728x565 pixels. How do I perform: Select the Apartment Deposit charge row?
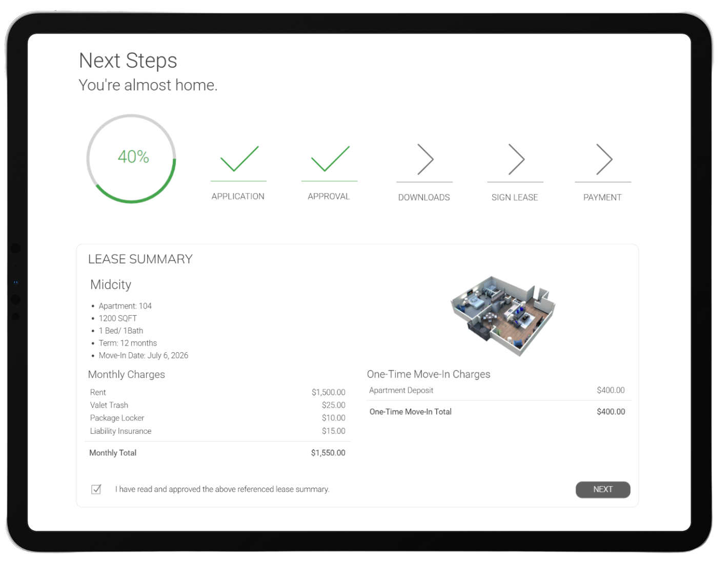coord(496,390)
